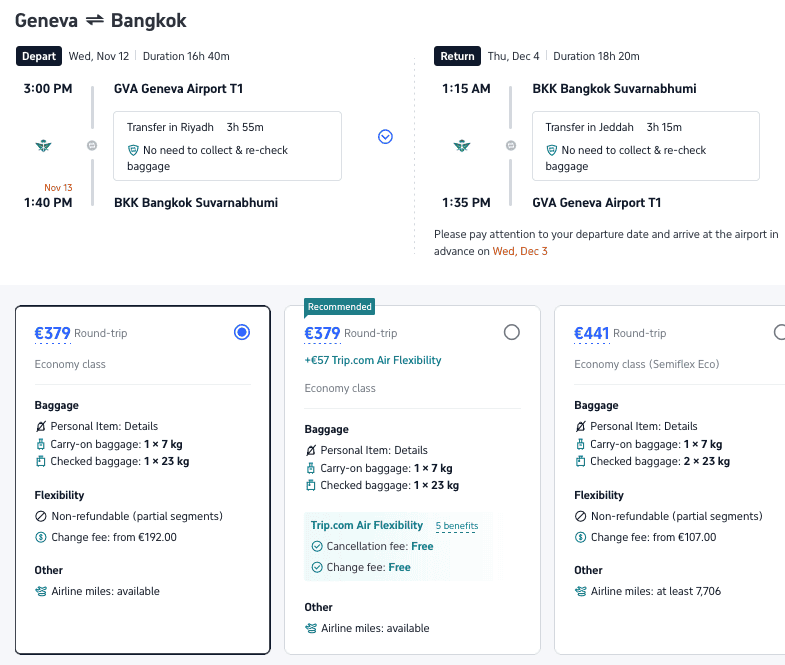Click the airline miles icon in the Semiflex fare
The width and height of the screenshot is (785, 665).
[581, 591]
